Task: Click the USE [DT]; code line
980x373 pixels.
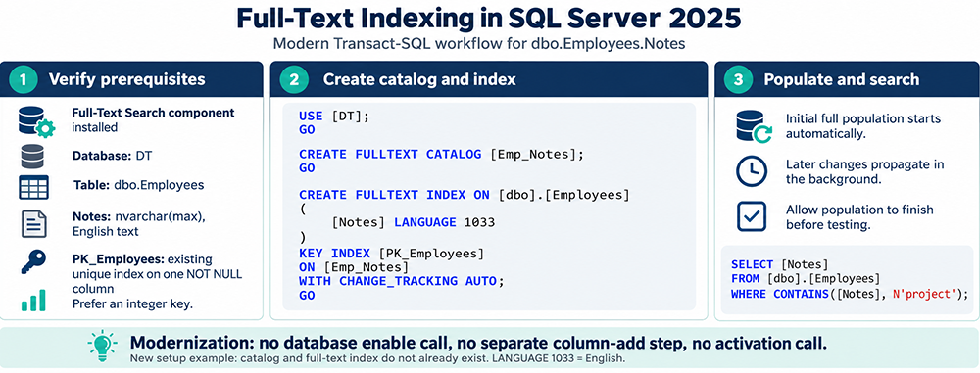Action: click(334, 117)
